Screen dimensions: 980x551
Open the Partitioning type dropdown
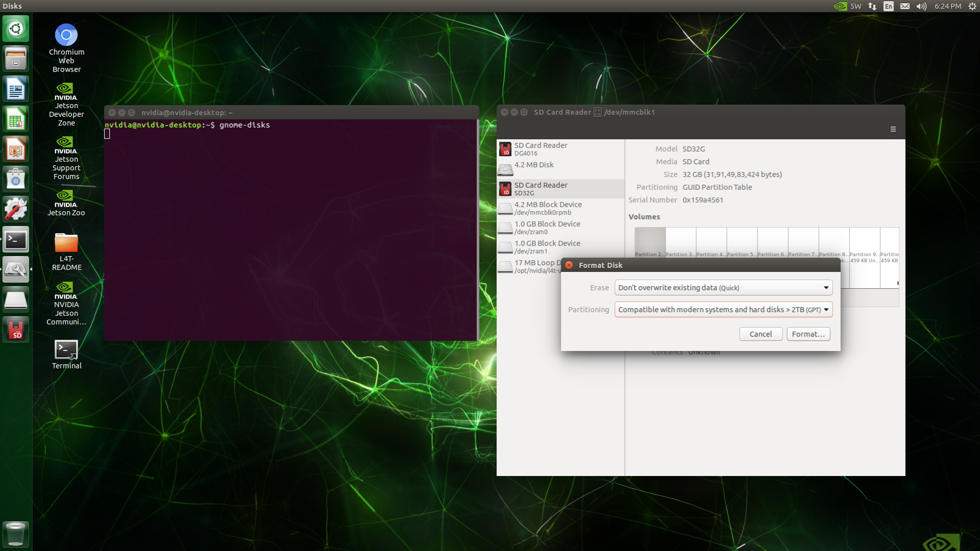pyautogui.click(x=723, y=310)
